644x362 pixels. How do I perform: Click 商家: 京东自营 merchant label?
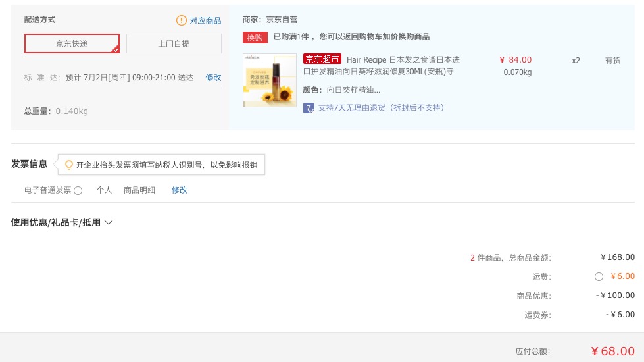coord(270,19)
